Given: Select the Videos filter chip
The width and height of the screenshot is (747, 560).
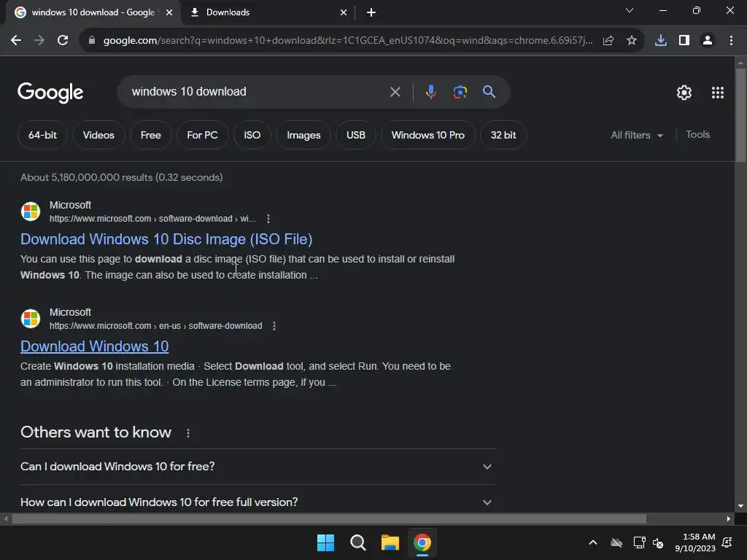Looking at the screenshot, I should [x=98, y=135].
